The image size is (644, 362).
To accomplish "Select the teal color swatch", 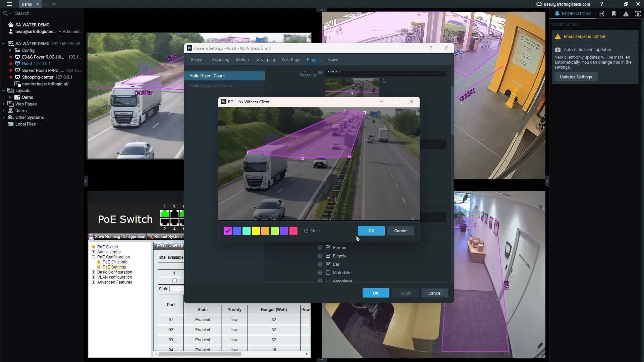I will coord(246,231).
